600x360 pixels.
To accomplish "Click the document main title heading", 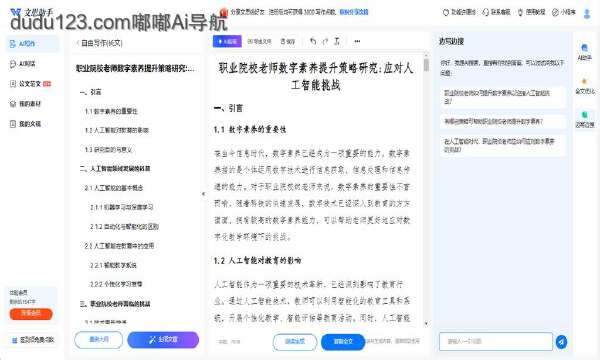I will pos(316,76).
